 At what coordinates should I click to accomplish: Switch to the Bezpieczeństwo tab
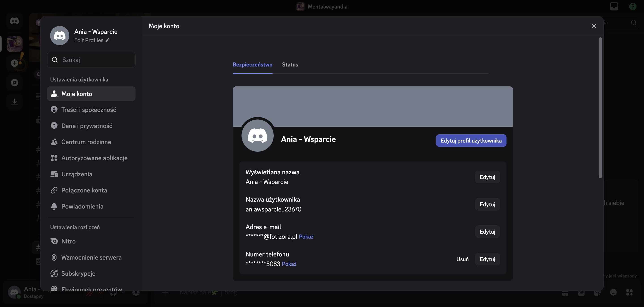252,64
